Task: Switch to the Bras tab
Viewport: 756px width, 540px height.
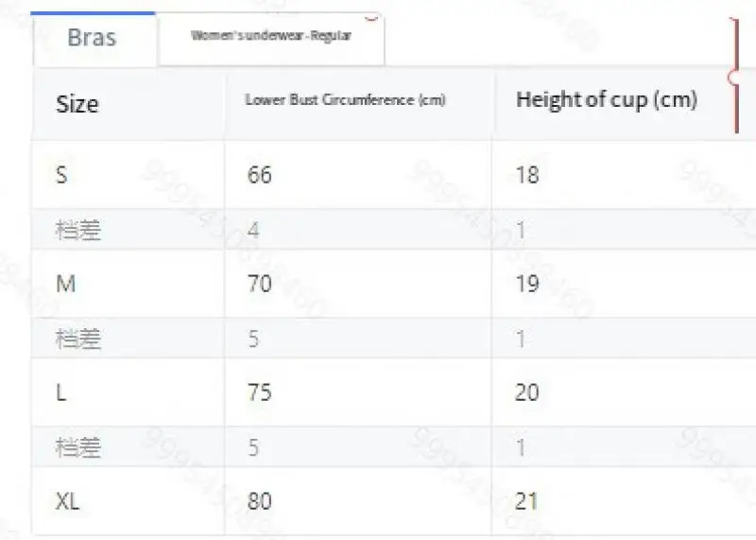Action: click(94, 39)
